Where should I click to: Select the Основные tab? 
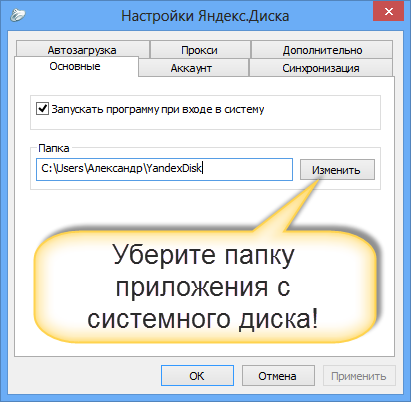coord(76,66)
